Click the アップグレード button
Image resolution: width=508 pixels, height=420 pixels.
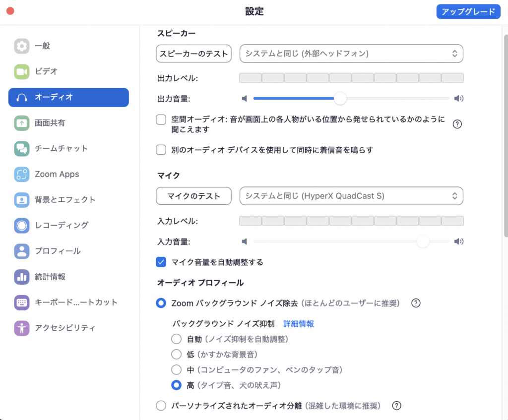coord(468,12)
